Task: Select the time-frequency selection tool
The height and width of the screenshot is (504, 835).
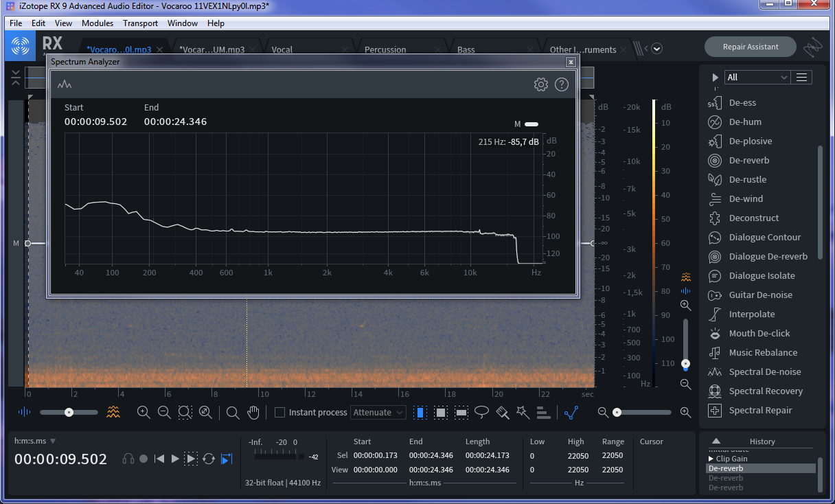Action: (441, 413)
